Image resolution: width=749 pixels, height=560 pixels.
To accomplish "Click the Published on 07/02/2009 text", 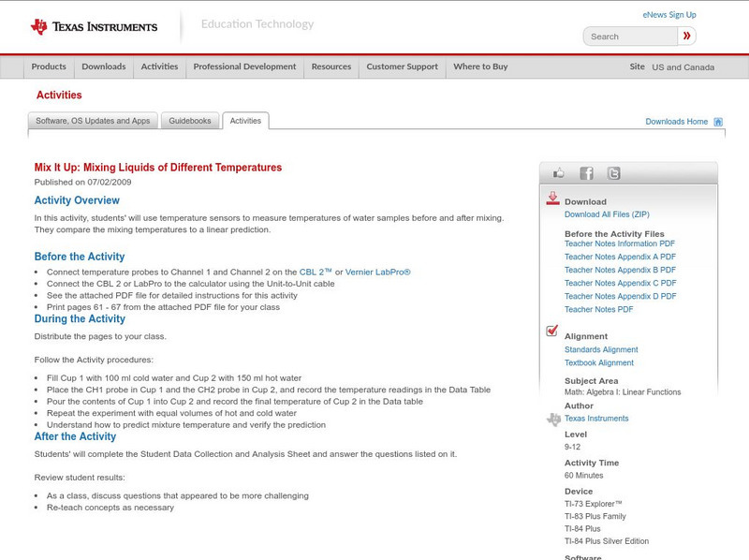I will click(x=82, y=182).
